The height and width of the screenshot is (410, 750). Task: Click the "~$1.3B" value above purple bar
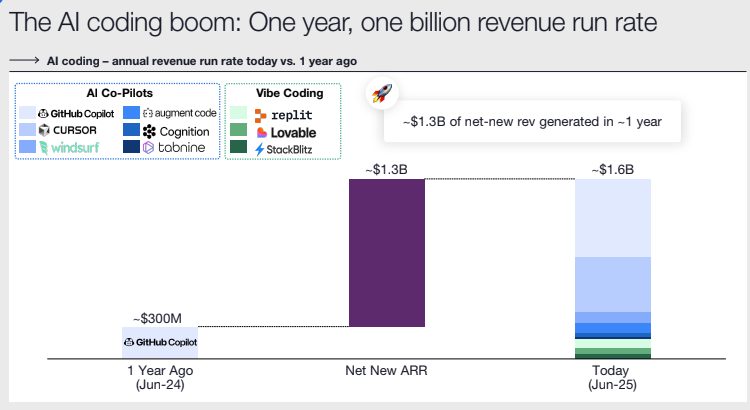coord(386,170)
